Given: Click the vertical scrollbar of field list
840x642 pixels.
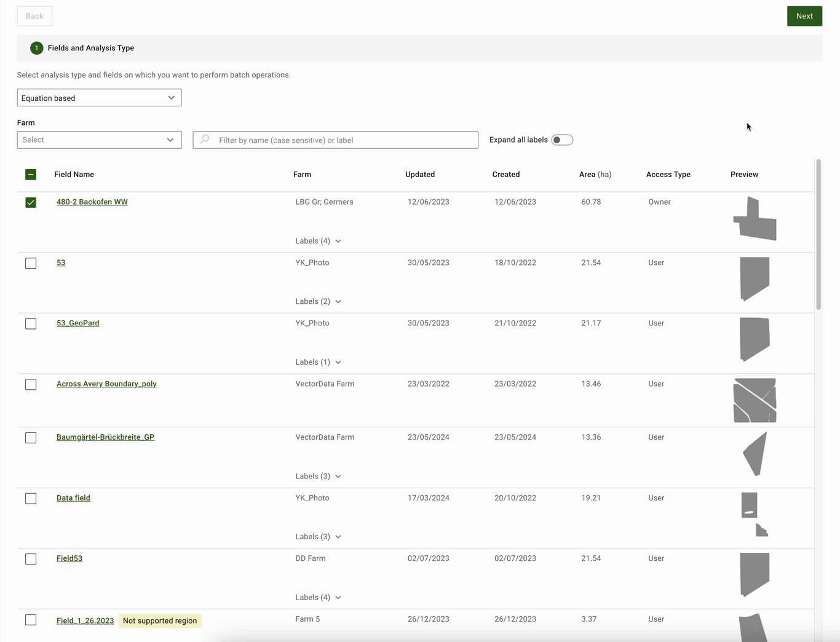Looking at the screenshot, I should pos(818,234).
